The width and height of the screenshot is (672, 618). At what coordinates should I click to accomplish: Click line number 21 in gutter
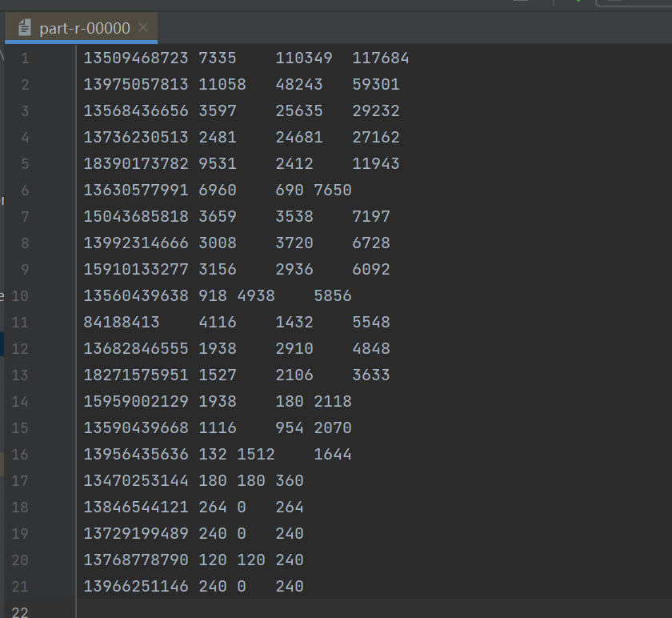click(x=20, y=587)
